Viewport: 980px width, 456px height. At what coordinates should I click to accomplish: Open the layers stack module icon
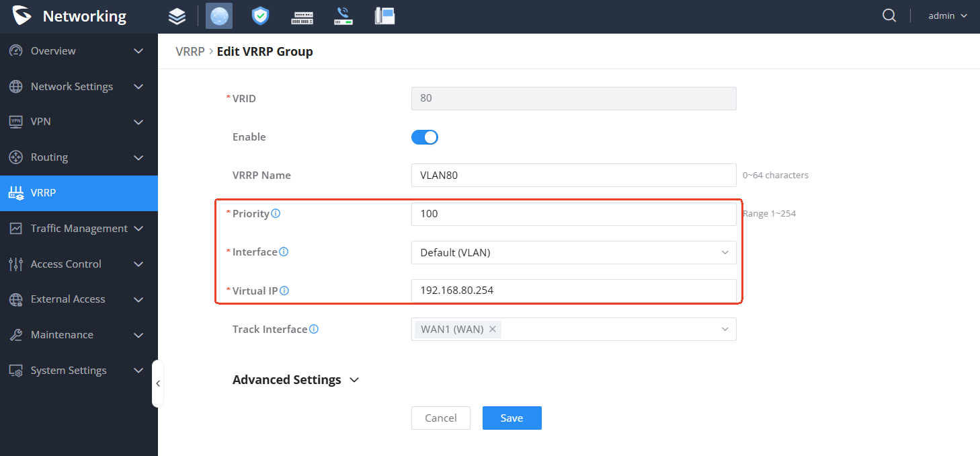tap(177, 16)
